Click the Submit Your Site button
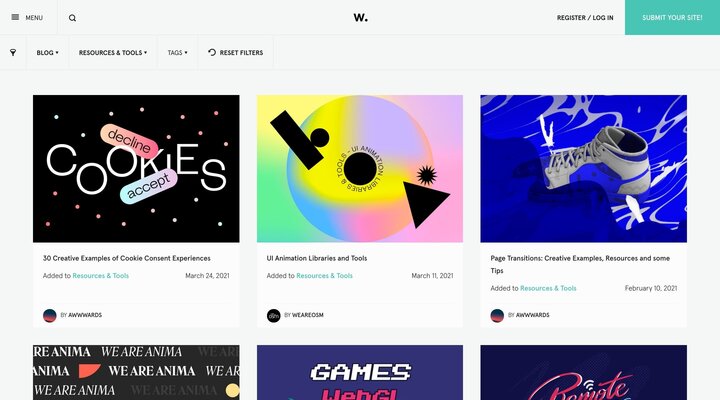The width and height of the screenshot is (720, 400). (672, 17)
